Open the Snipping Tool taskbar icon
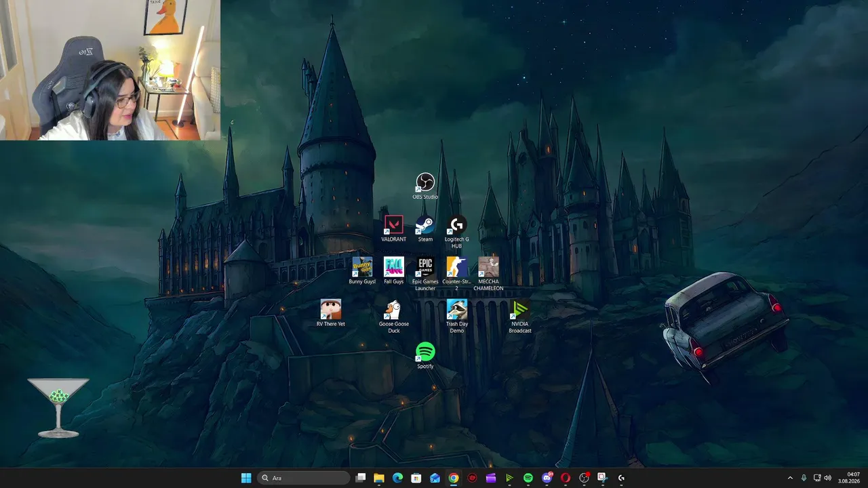Viewport: 868px width, 488px height. [602, 478]
